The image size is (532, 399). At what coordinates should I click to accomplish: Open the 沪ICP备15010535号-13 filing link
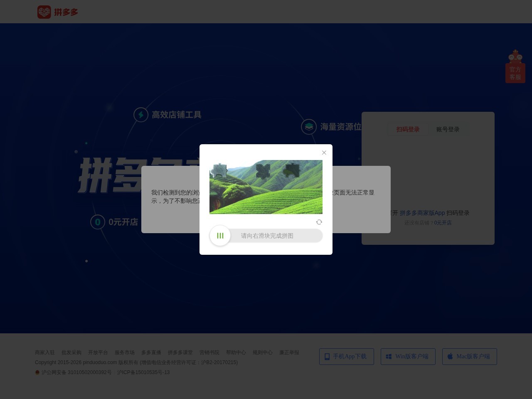(x=143, y=372)
